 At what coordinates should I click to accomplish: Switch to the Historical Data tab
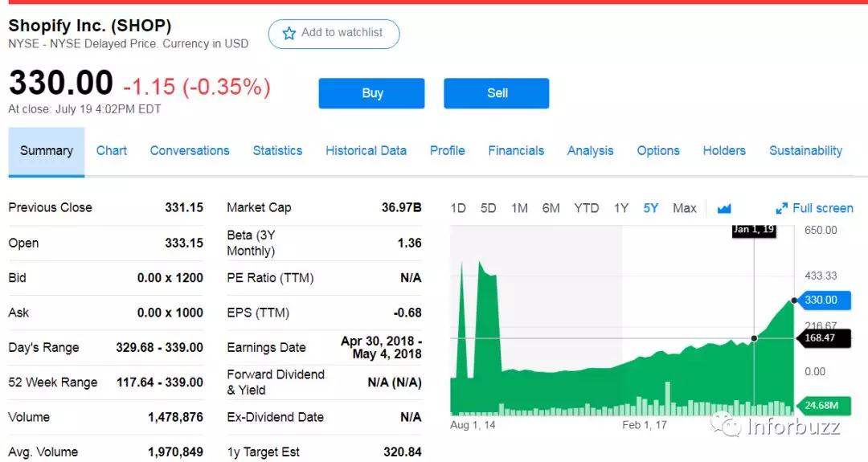[366, 151]
